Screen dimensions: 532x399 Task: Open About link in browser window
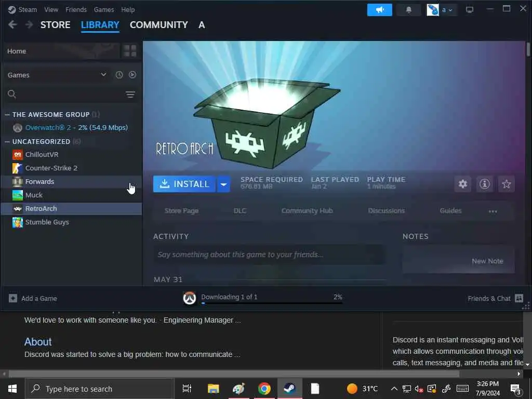(x=38, y=342)
